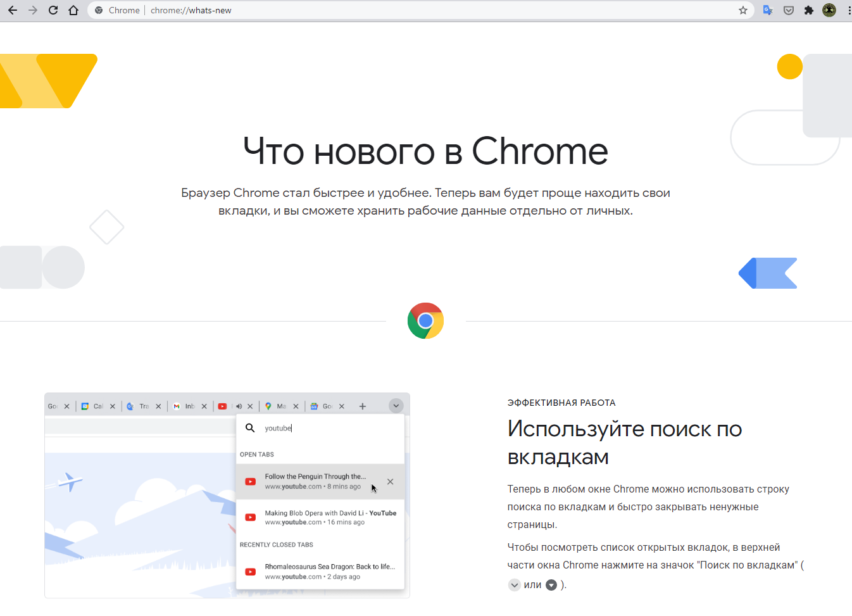852x616 pixels.
Task: Go back to the previous page
Action: pos(13,10)
